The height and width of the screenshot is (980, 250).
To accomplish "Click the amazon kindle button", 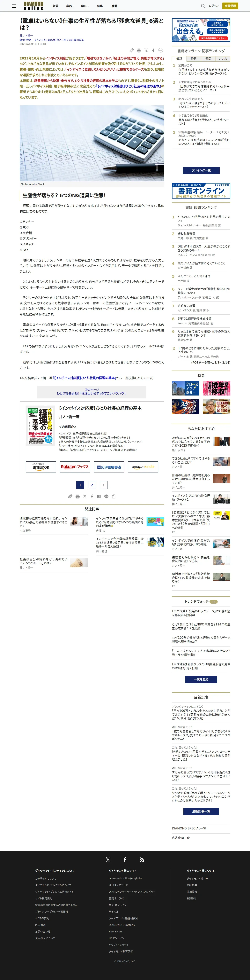I will click(143, 467).
